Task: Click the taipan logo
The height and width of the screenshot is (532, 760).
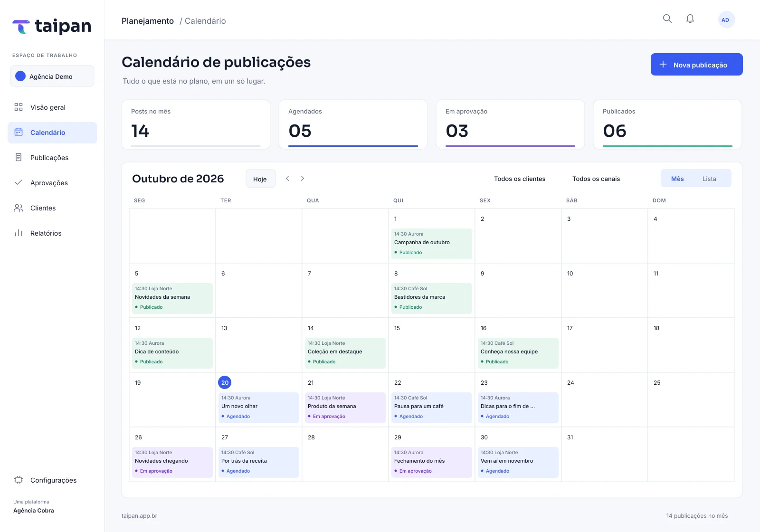Action: point(52,27)
